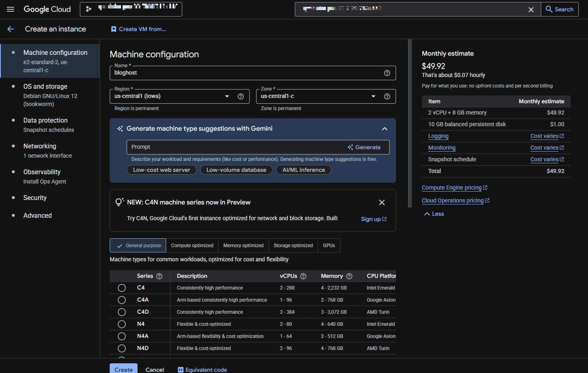This screenshot has height=373, width=588.
Task: Open Logging cost details external link
Action: [547, 136]
